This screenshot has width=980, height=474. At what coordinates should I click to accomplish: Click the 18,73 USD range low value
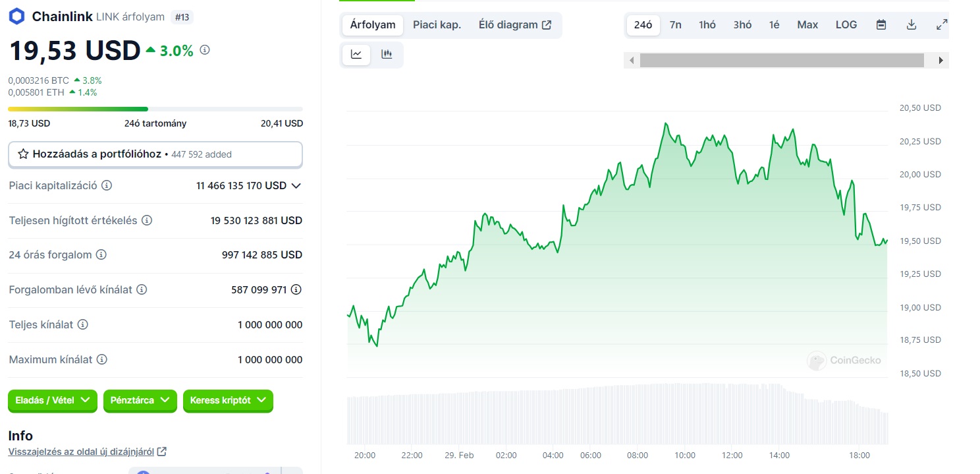click(29, 123)
